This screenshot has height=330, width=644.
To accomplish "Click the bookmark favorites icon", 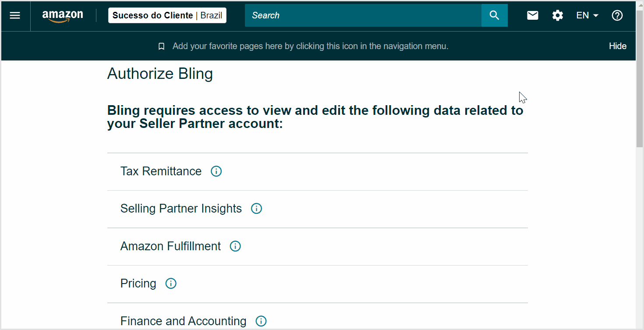I will pyautogui.click(x=161, y=46).
